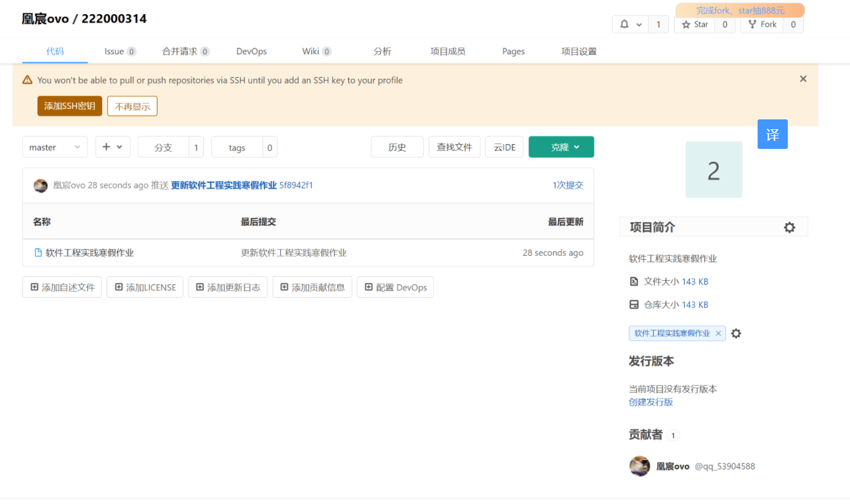Click 不再显示 to hide warning

(132, 106)
